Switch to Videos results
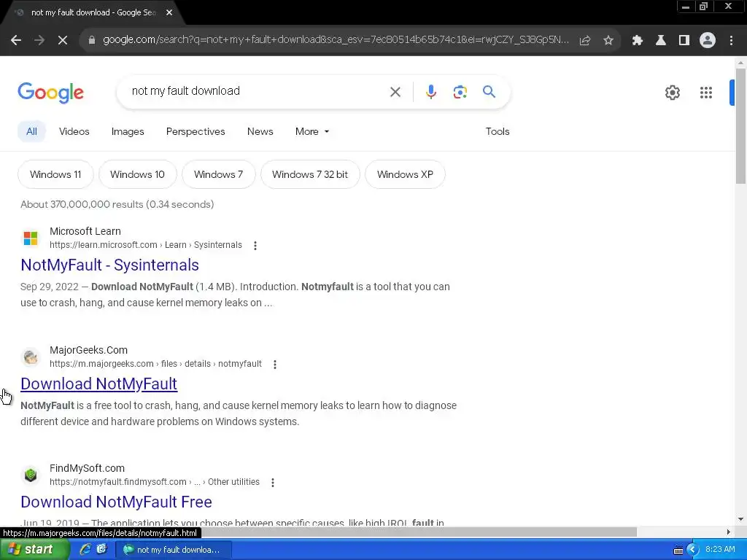This screenshot has width=747, height=560. (x=74, y=131)
